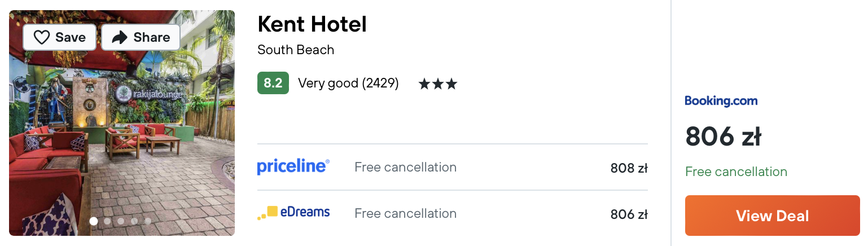Open the rakija lounge hotel photo
868x246 pixels.
122,123
